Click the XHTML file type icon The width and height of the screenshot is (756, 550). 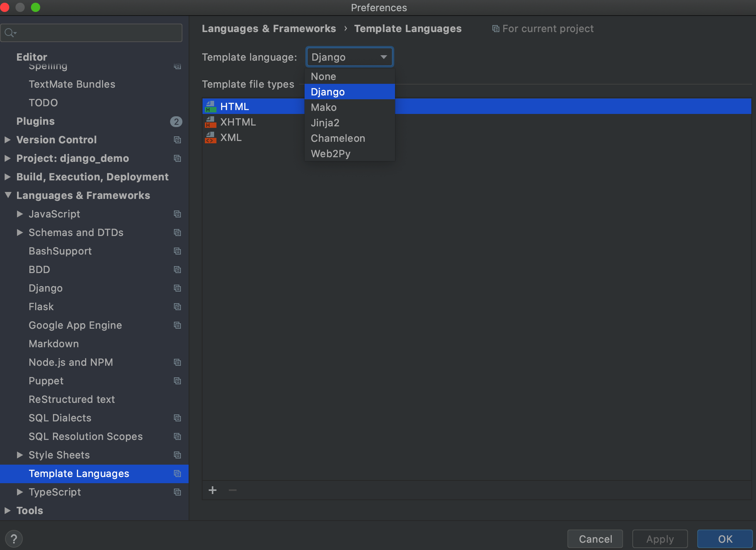click(211, 122)
